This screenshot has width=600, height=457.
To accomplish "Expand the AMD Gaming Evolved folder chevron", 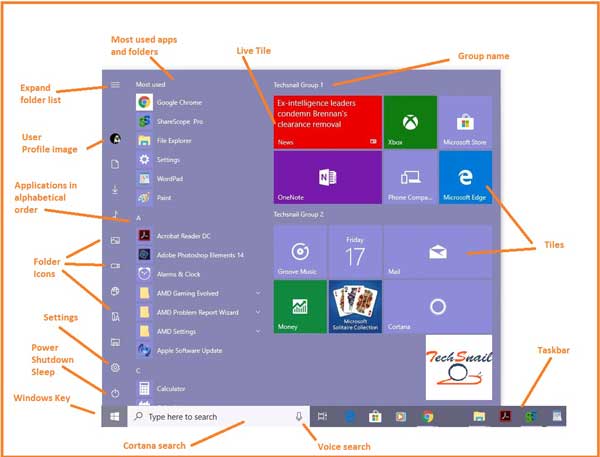I will coord(258,293).
